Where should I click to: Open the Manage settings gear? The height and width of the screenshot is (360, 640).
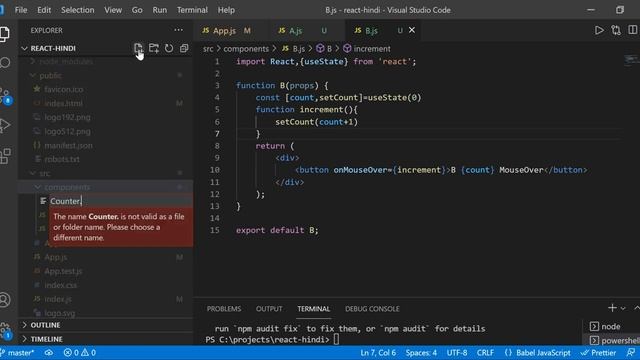[x=6, y=330]
